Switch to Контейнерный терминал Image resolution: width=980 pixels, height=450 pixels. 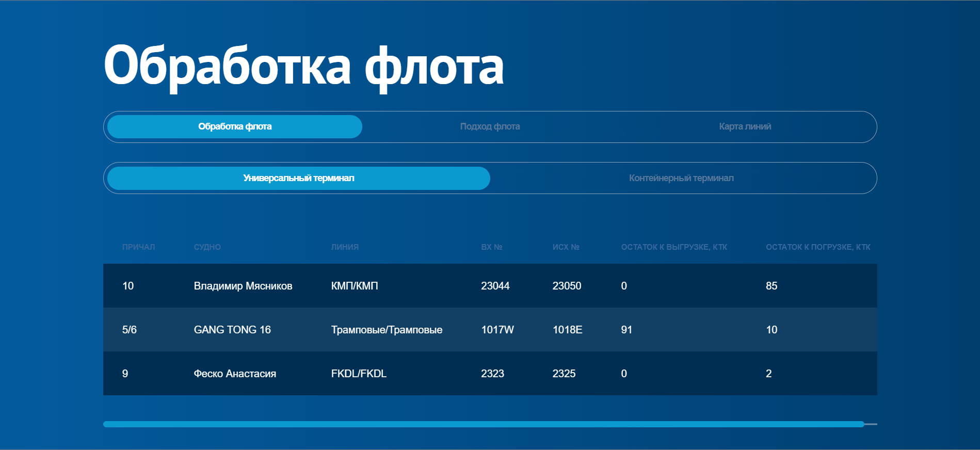click(681, 178)
